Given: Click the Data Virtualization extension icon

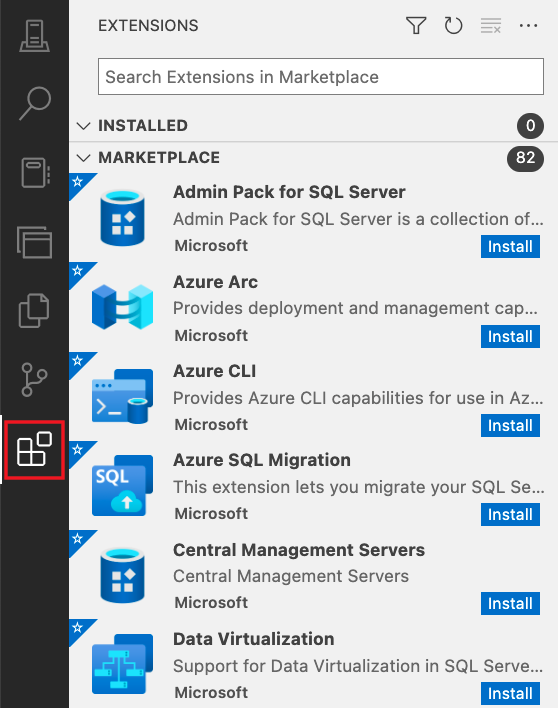Looking at the screenshot, I should [122, 664].
